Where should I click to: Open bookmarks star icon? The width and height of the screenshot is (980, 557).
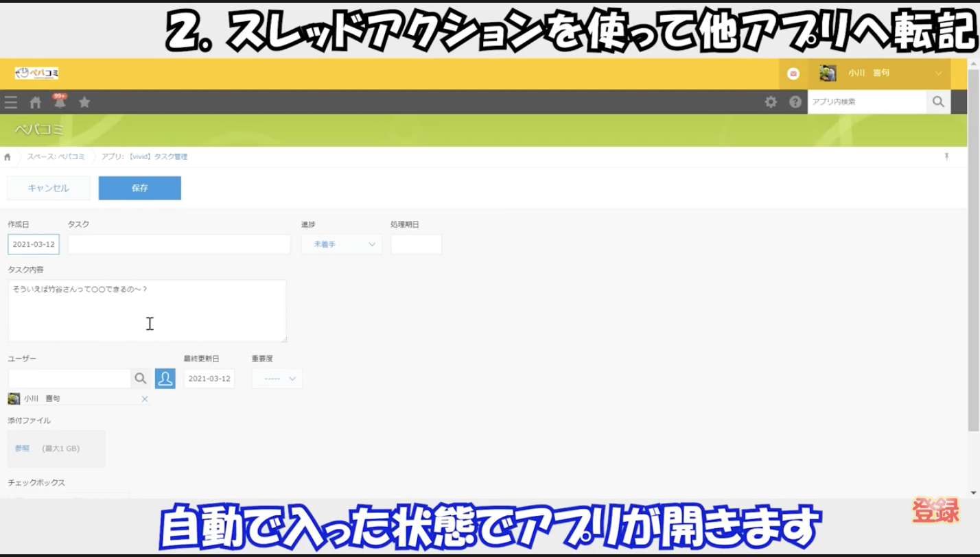click(84, 102)
